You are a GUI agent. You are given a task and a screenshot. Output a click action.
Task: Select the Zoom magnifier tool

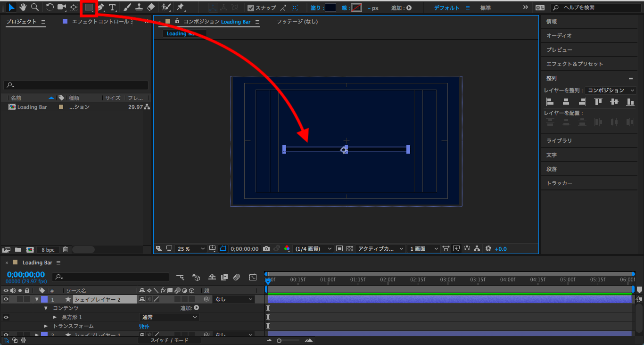coord(34,8)
